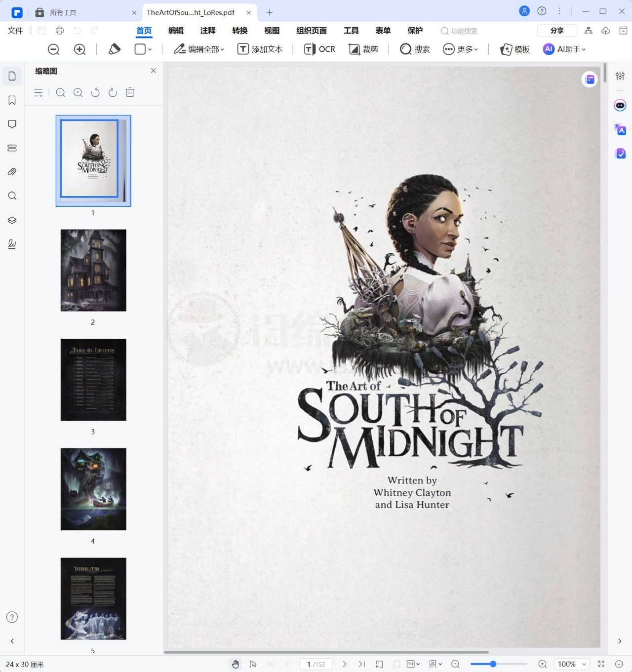Add a new tab with plus icon

tap(269, 12)
